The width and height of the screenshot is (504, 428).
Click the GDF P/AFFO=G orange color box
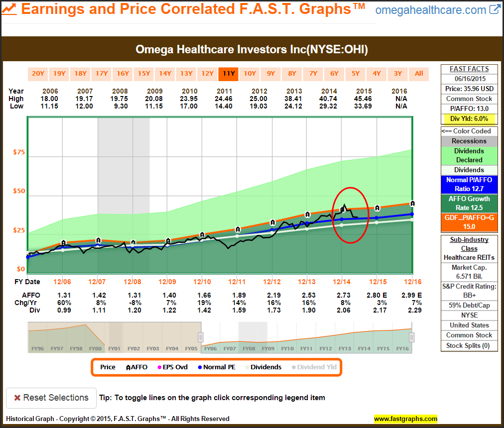point(469,221)
